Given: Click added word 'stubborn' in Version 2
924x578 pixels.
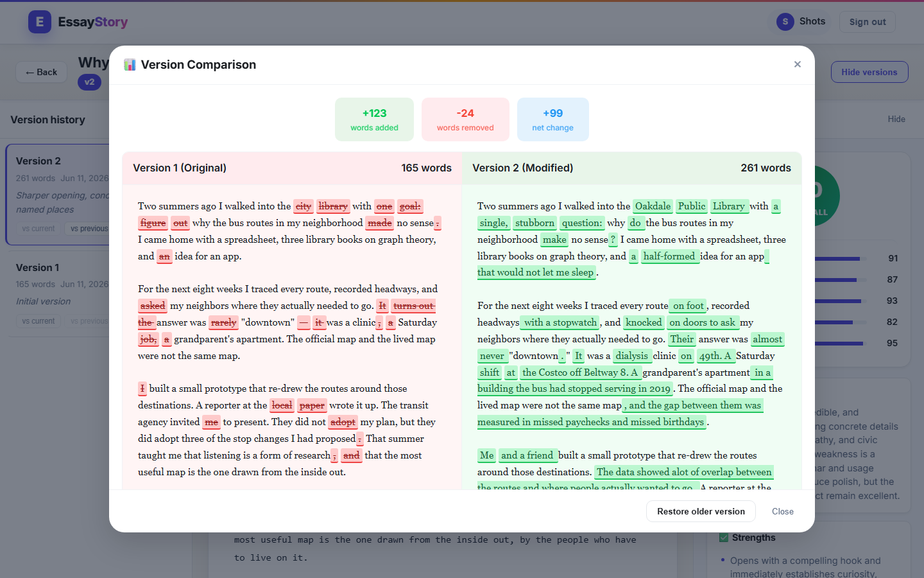Looking at the screenshot, I should click(x=535, y=223).
